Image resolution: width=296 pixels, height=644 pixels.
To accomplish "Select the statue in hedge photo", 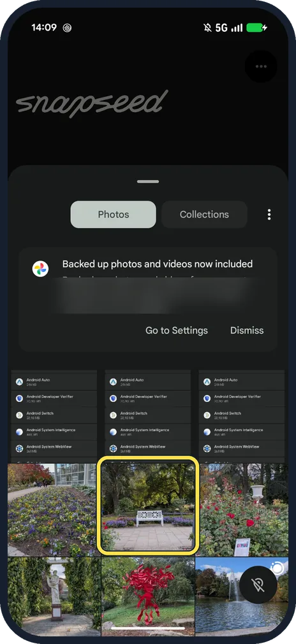I will pos(54,596).
